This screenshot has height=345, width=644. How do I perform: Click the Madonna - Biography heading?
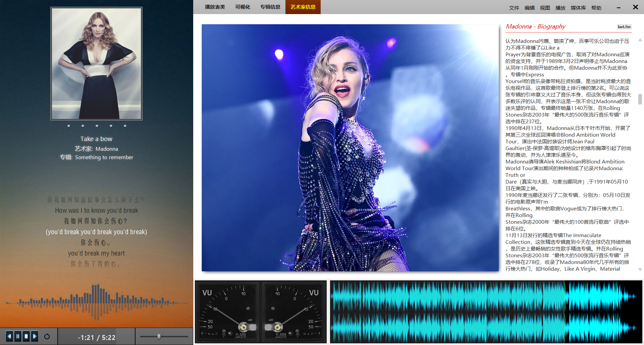point(536,26)
